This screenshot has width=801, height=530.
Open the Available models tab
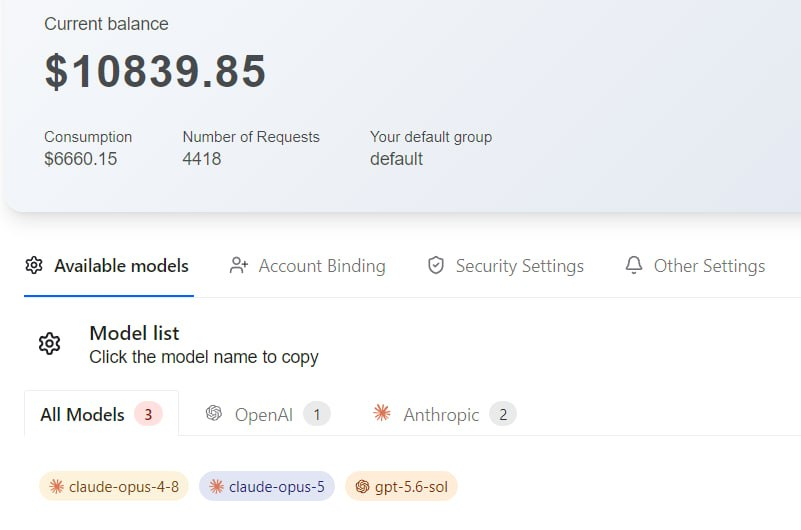click(x=109, y=266)
